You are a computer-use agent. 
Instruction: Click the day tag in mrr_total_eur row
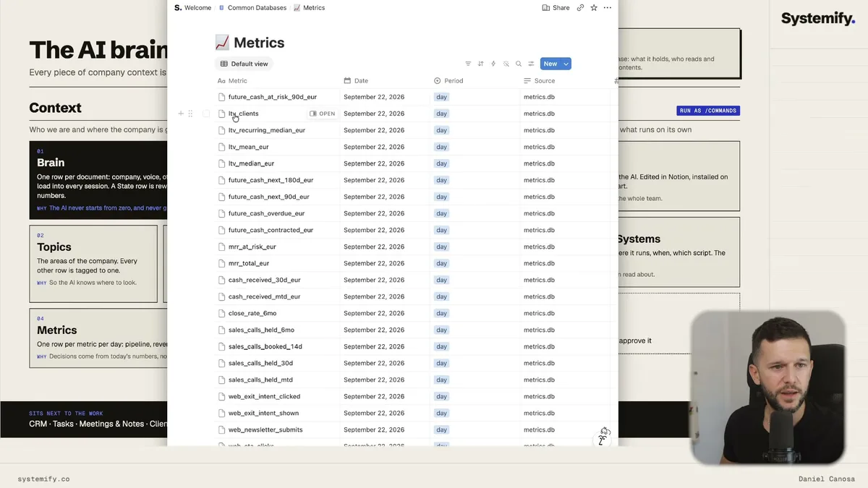441,263
